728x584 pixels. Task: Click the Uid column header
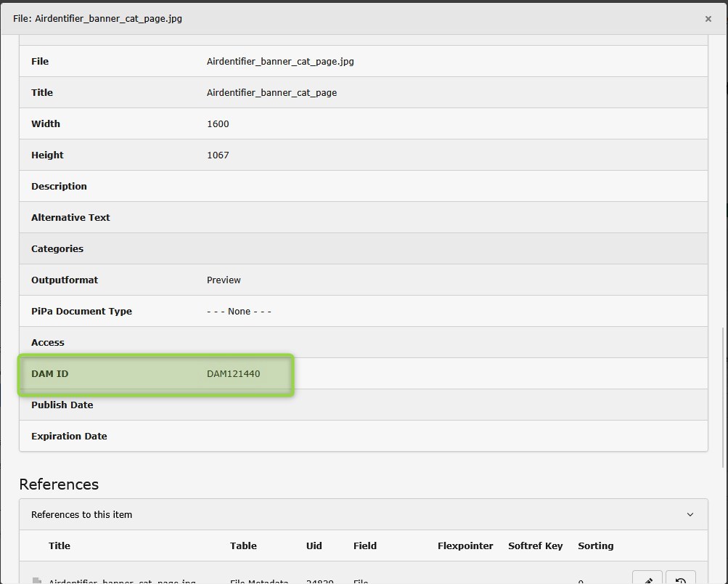point(314,546)
